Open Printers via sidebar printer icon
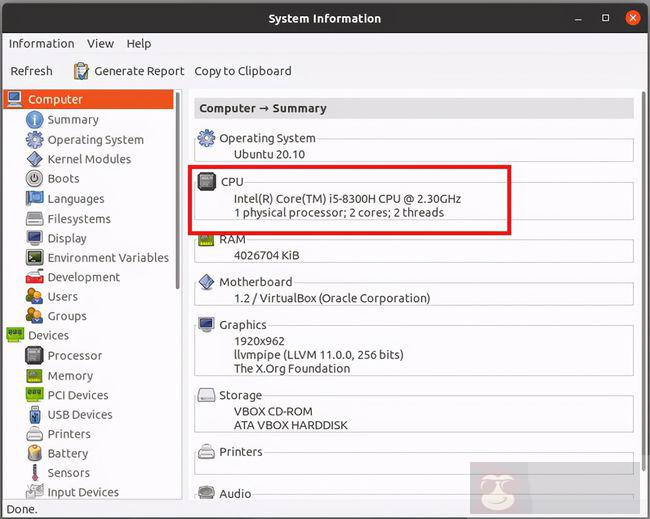 (x=34, y=434)
